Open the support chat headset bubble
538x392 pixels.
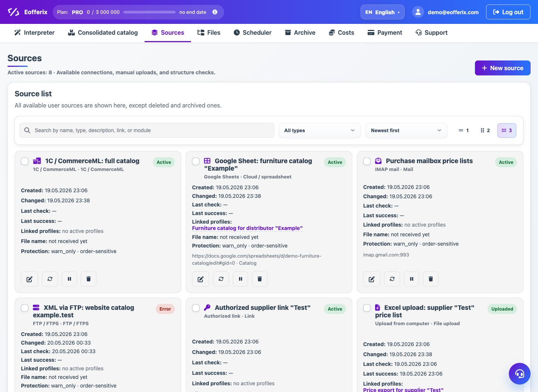(x=520, y=374)
